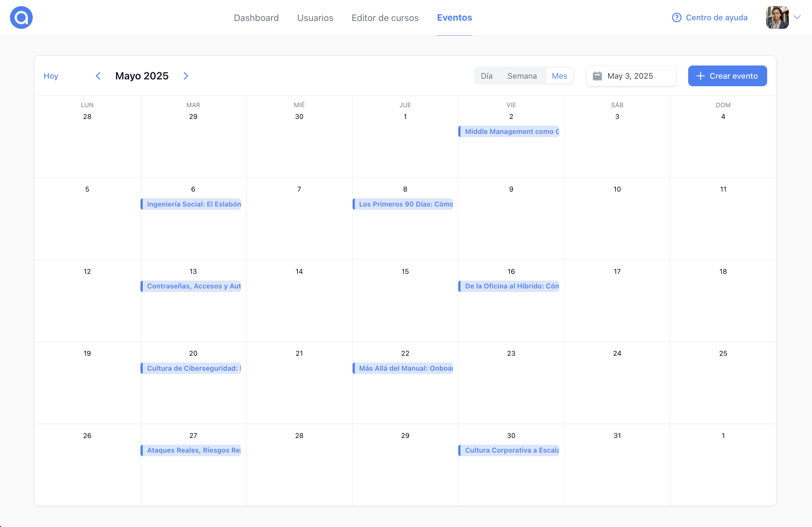
Task: Click the Hoy link
Action: click(51, 76)
